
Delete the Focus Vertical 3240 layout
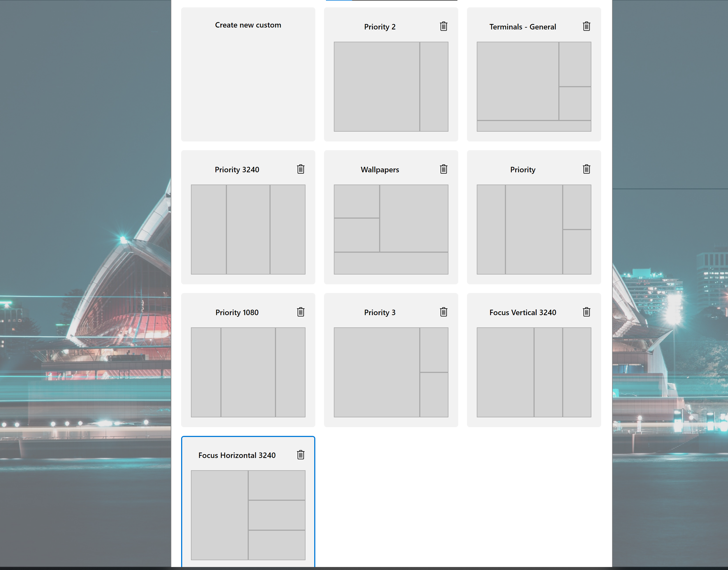[x=586, y=312]
